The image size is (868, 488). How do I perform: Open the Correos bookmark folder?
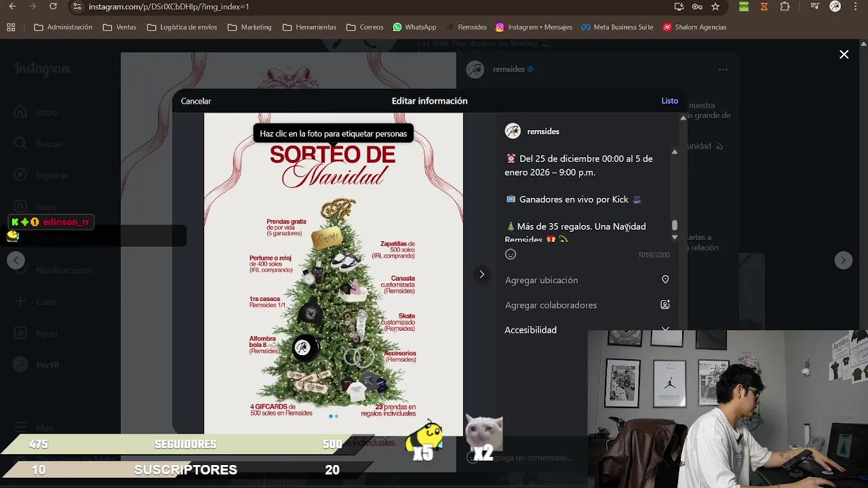pos(365,27)
